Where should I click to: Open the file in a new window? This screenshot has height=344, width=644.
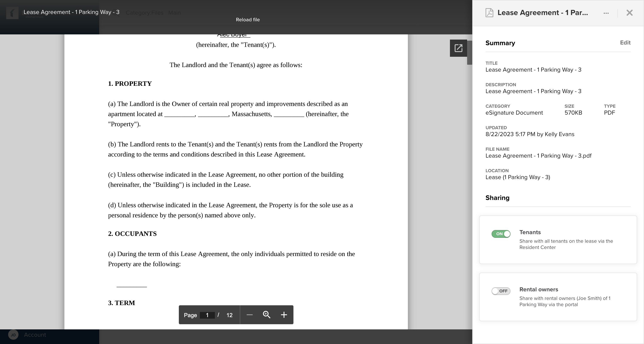(x=458, y=48)
